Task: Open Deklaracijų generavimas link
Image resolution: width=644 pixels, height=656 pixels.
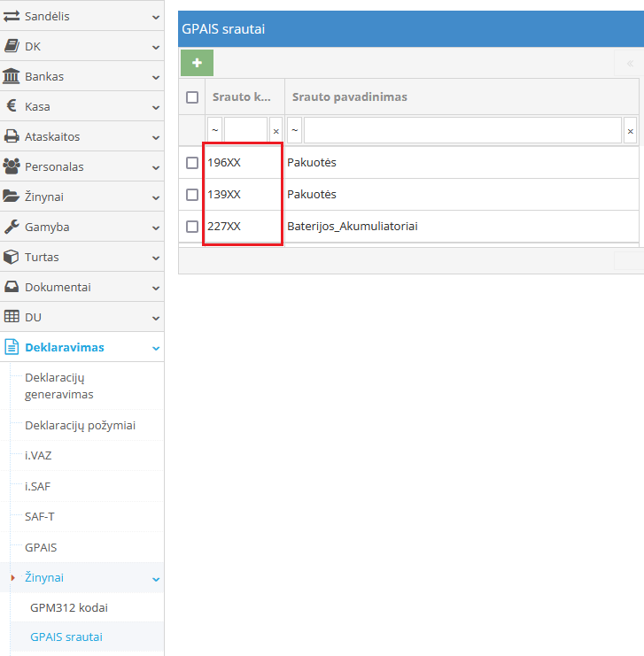Action: [x=60, y=385]
